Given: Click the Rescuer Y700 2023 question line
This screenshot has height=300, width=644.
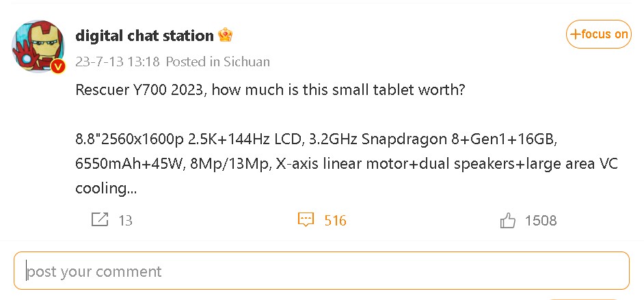Looking at the screenshot, I should (x=270, y=90).
